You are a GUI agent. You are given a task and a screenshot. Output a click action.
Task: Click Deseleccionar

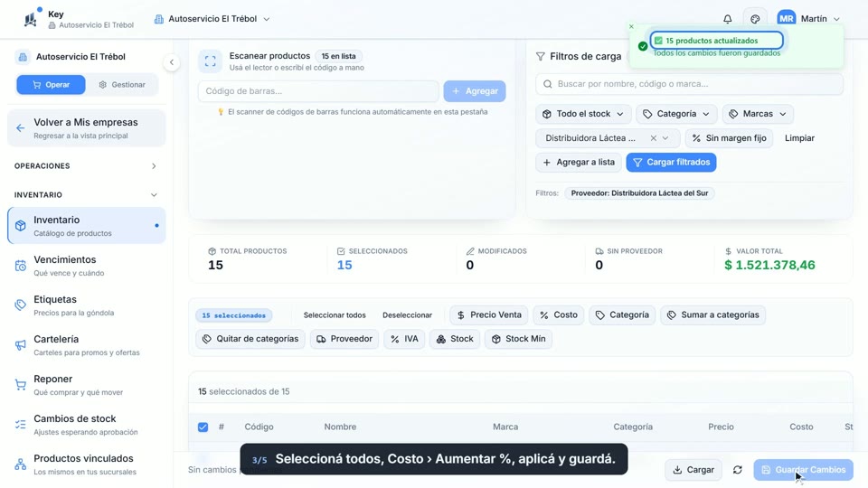point(407,315)
